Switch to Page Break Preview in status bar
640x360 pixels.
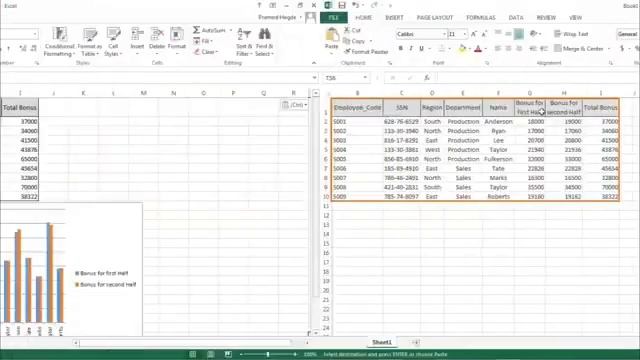pyautogui.click(x=228, y=354)
